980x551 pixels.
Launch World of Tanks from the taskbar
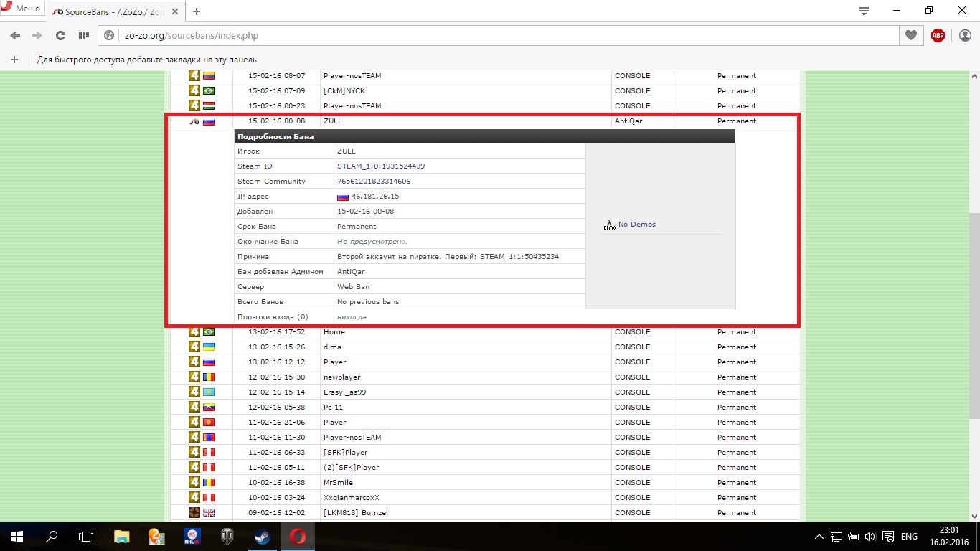point(227,536)
